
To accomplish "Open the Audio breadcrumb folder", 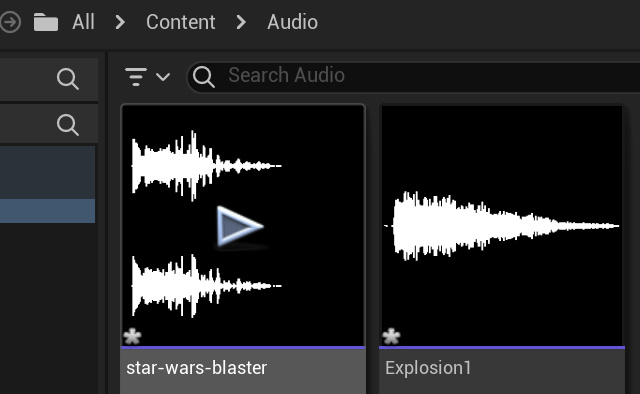I will (x=292, y=22).
